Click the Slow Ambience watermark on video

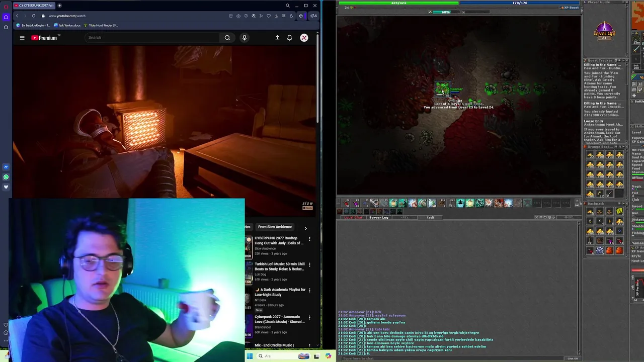tap(307, 205)
